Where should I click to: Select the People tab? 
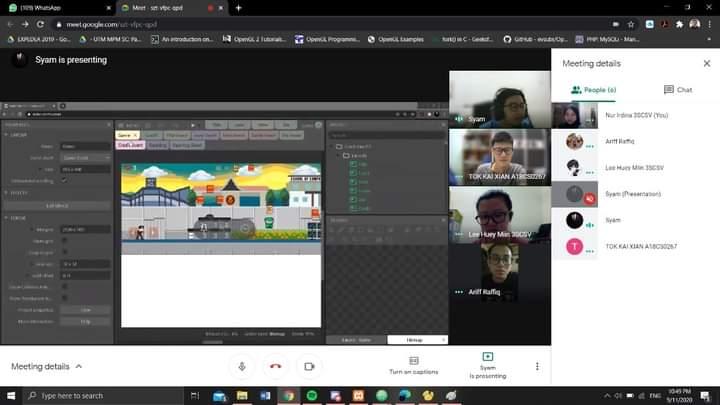point(594,90)
